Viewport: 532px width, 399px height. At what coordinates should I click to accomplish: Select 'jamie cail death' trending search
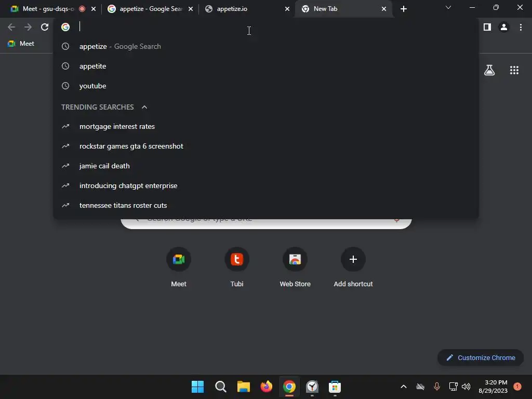pos(265,166)
